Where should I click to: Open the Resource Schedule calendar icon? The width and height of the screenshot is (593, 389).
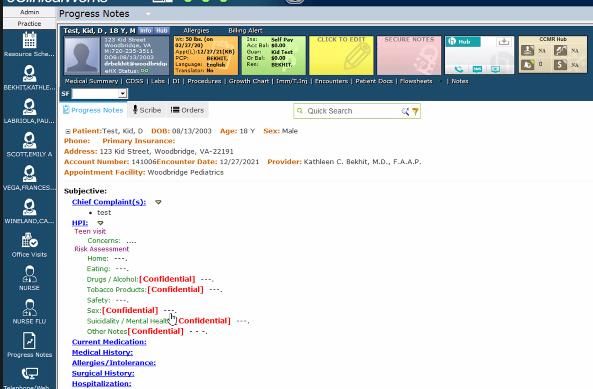29,40
